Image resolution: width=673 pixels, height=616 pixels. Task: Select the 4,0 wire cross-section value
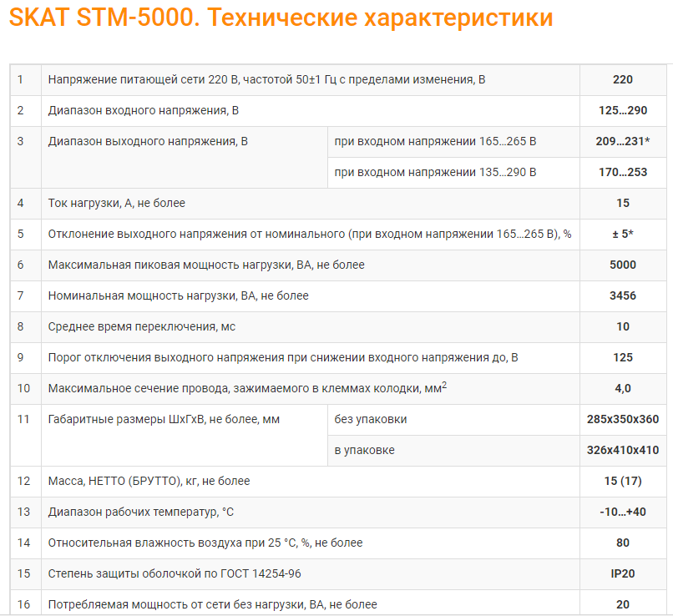(x=622, y=388)
